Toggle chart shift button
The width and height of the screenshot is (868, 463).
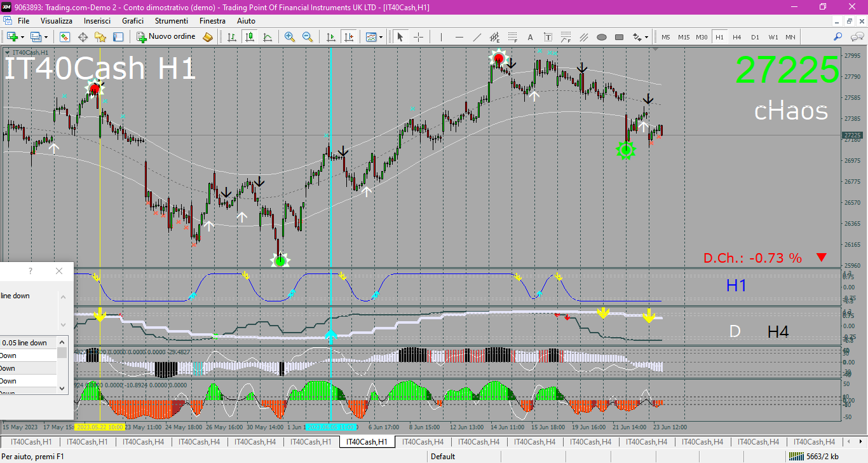pyautogui.click(x=348, y=37)
